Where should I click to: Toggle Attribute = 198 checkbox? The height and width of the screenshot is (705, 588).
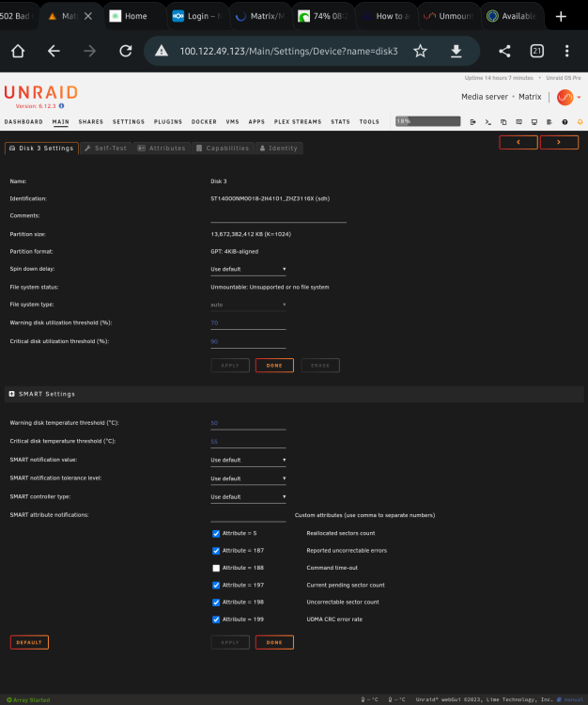(216, 603)
